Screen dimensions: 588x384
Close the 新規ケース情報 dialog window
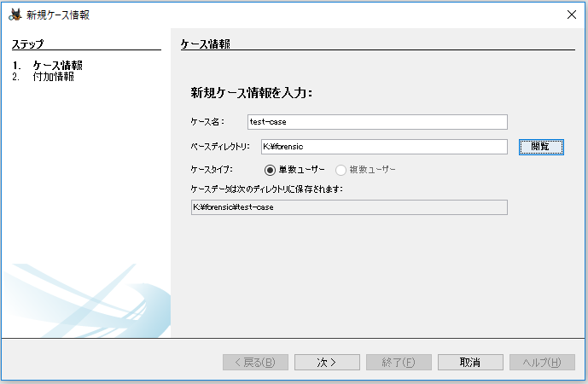pyautogui.click(x=571, y=15)
